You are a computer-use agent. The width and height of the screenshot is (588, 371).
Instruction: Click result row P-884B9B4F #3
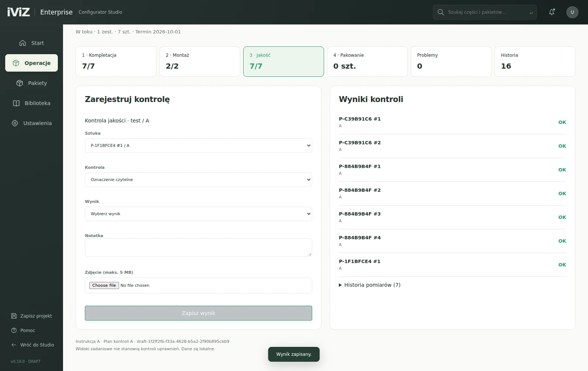click(452, 217)
